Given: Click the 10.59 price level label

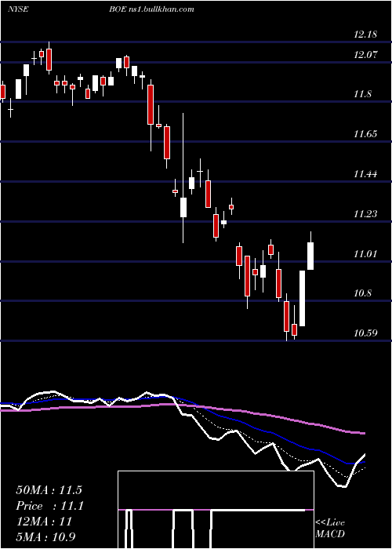Looking at the screenshot, I should pyautogui.click(x=365, y=333).
